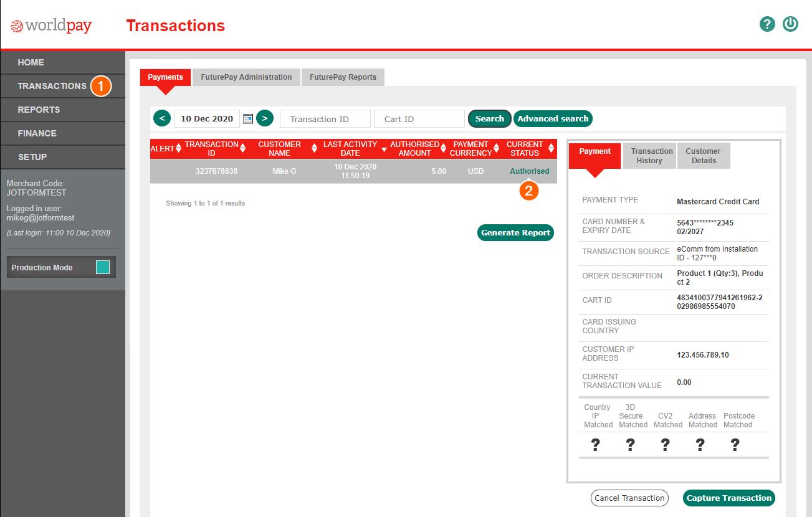Click the Capture Transaction button
Screen dimensions: 812x517
pos(729,498)
